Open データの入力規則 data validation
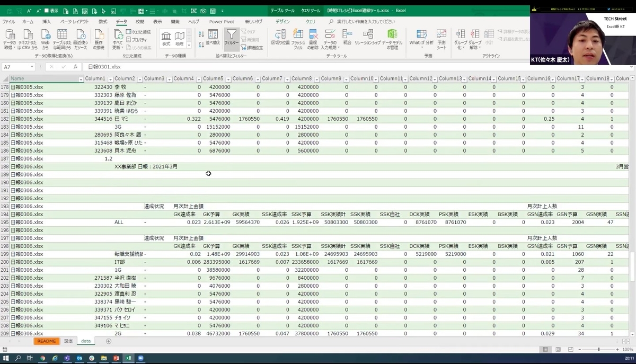Viewport: 636px width, 364px height. 329,40
